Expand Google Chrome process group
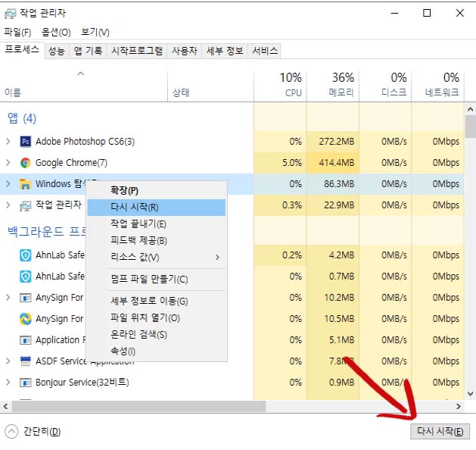Screen dimensions: 476x450 click(8, 163)
